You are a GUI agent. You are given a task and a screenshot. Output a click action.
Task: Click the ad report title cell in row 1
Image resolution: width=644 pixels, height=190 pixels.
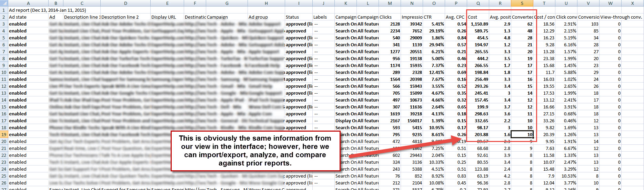[48, 10]
